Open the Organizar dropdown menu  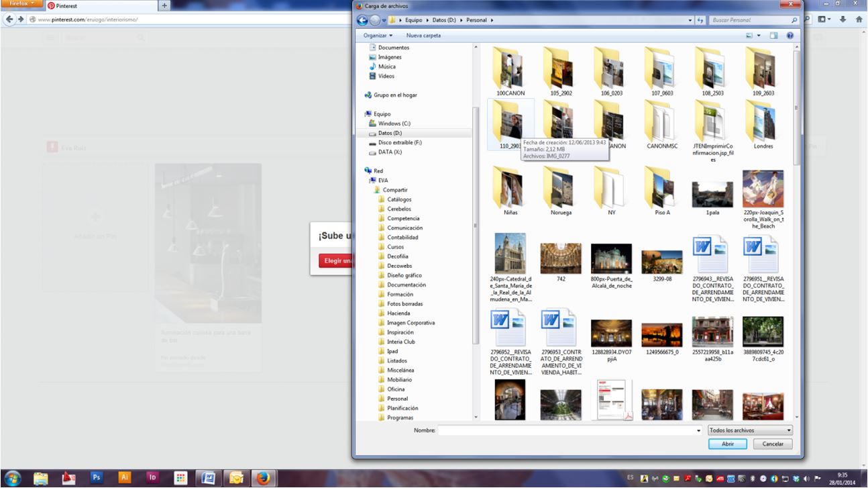click(378, 35)
